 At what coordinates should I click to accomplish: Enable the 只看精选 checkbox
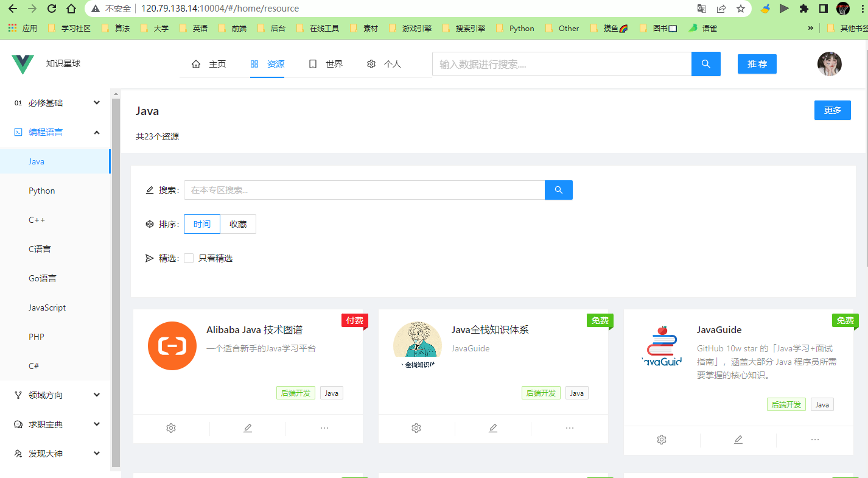tap(189, 258)
